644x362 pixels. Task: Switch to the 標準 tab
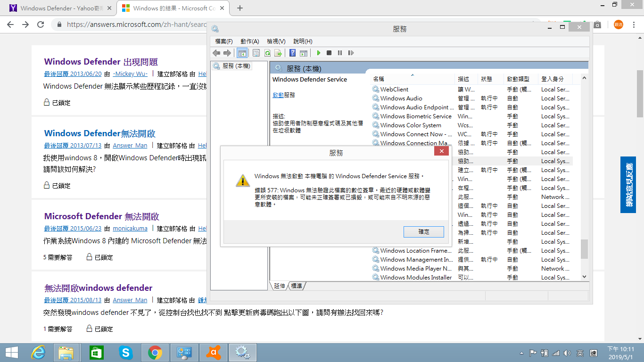297,286
